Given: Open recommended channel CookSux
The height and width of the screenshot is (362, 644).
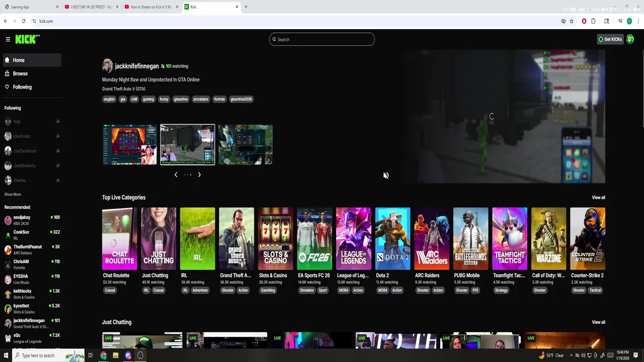Looking at the screenshot, I should [x=32, y=235].
